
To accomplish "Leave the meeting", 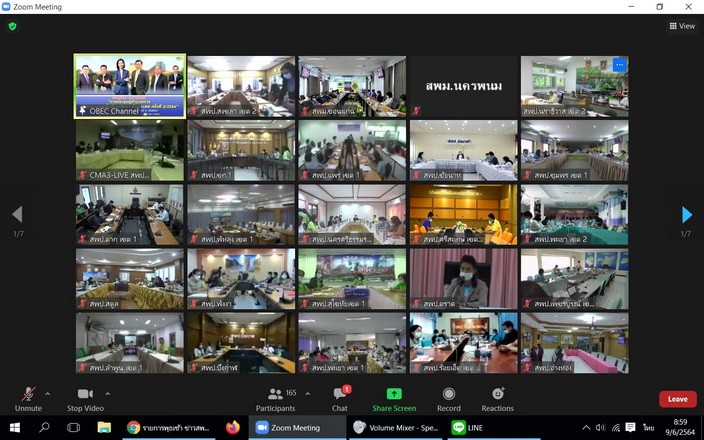I will pos(677,399).
